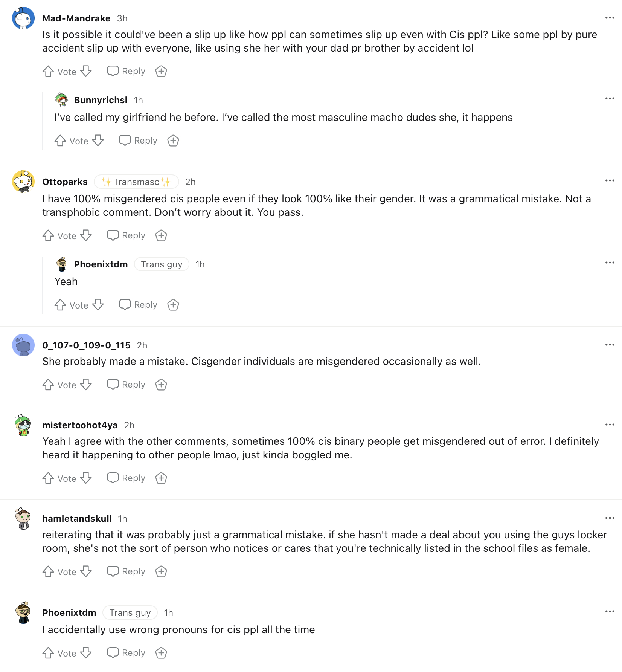This screenshot has height=672, width=622.
Task: Click the Trans guy flair on bottom comment
Action: pyautogui.click(x=130, y=613)
